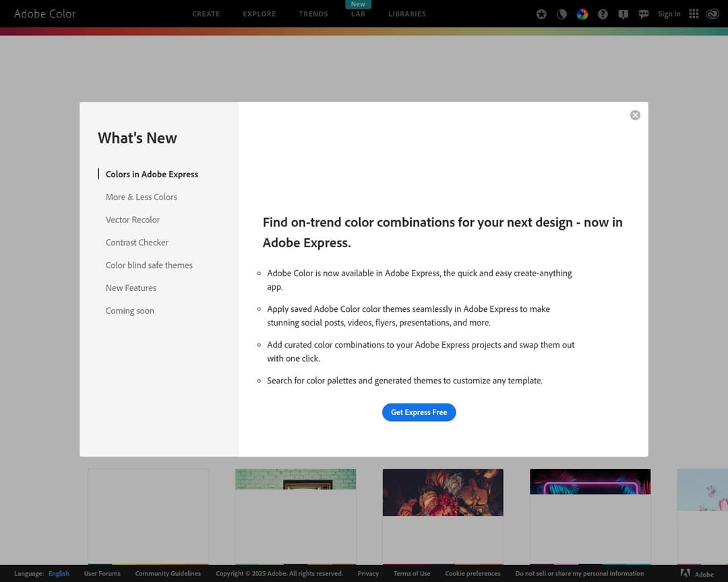Open the comments chat bubble icon
The height and width of the screenshot is (582, 728).
tap(644, 13)
